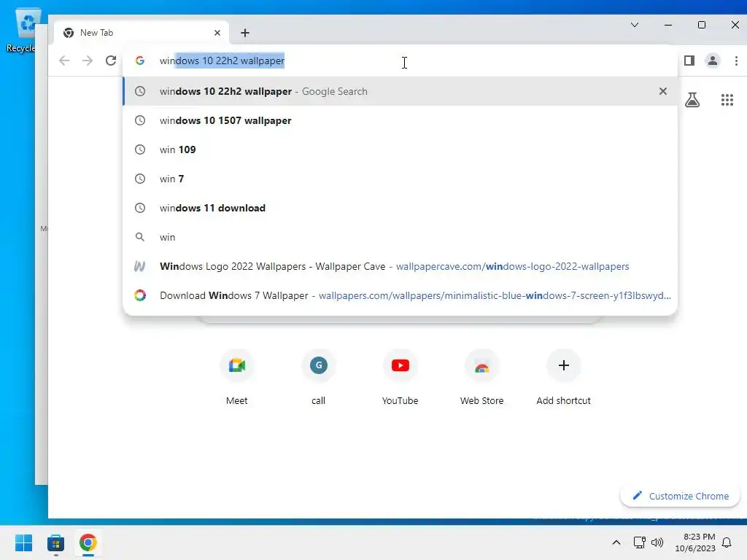747x560 pixels.
Task: Open the Meet shortcut
Action: [x=237, y=378]
